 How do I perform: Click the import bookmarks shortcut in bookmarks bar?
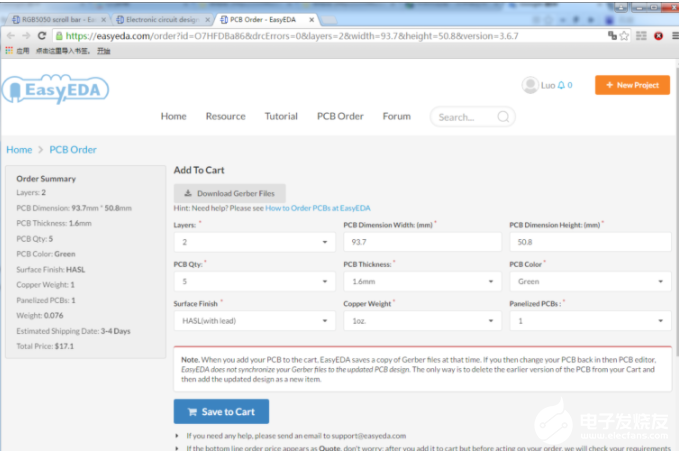[63, 51]
